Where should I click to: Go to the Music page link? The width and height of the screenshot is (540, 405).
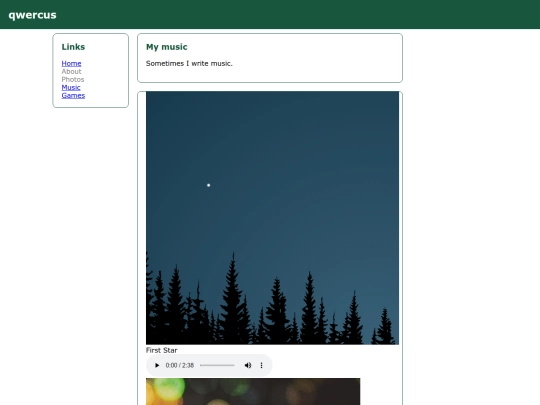point(71,87)
